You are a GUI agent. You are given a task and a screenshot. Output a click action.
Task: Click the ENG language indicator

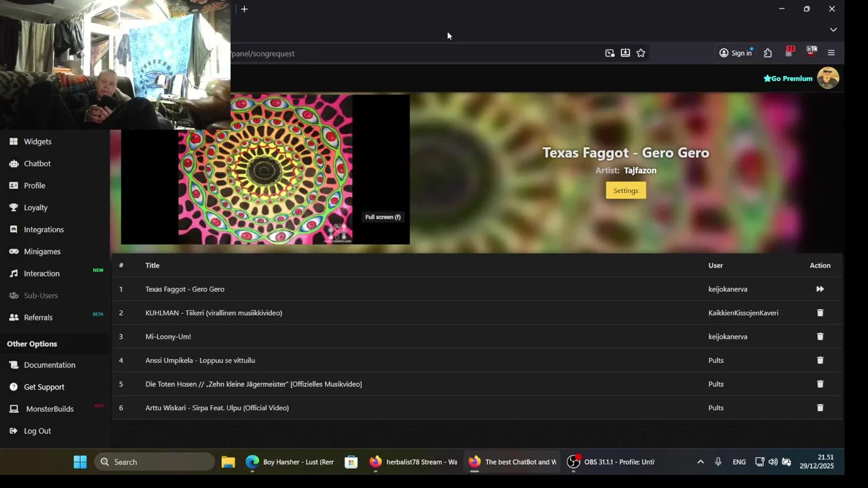pyautogui.click(x=739, y=462)
